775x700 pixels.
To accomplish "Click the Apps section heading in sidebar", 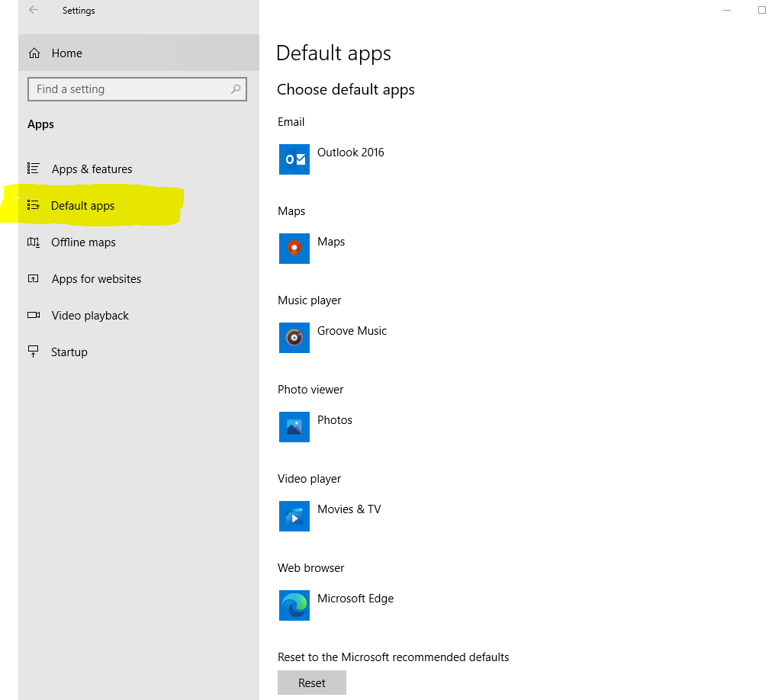I will coord(40,124).
